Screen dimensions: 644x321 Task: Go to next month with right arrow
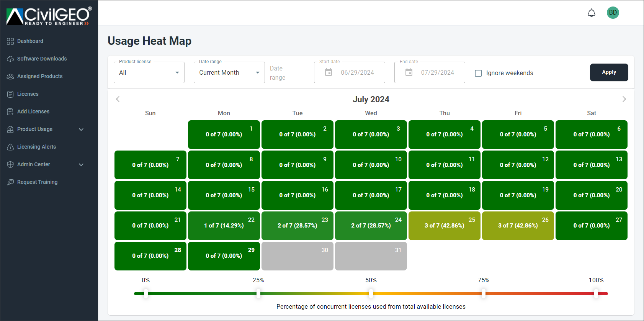624,99
